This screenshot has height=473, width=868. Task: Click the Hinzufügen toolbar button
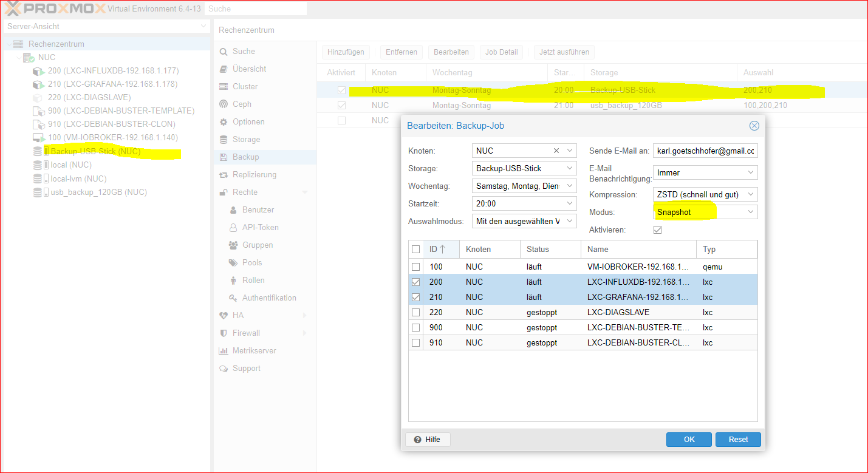(346, 52)
